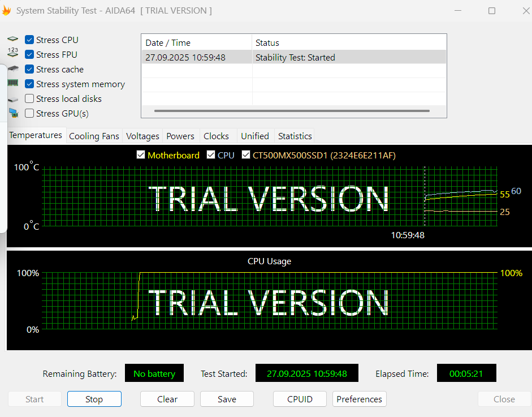Open the Statistics tab
This screenshot has width=532, height=417.
click(x=295, y=136)
